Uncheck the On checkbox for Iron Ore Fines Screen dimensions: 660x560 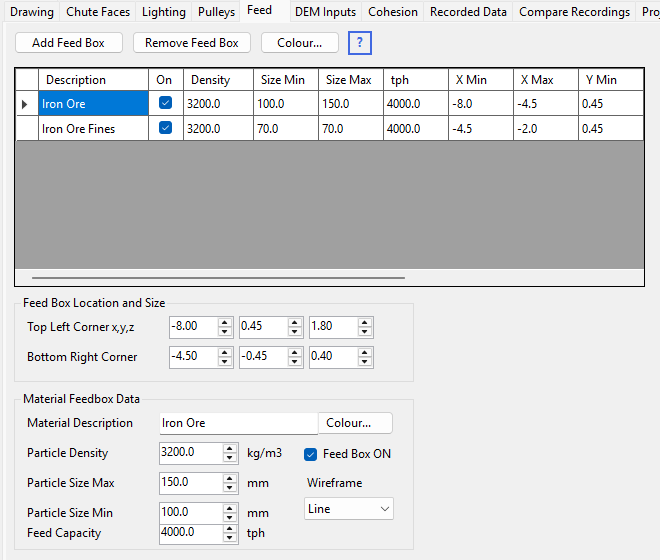pyautogui.click(x=165, y=128)
